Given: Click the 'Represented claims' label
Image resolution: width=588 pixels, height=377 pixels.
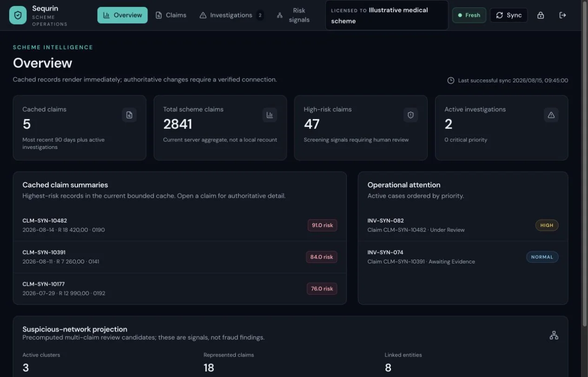Looking at the screenshot, I should click(x=229, y=355).
